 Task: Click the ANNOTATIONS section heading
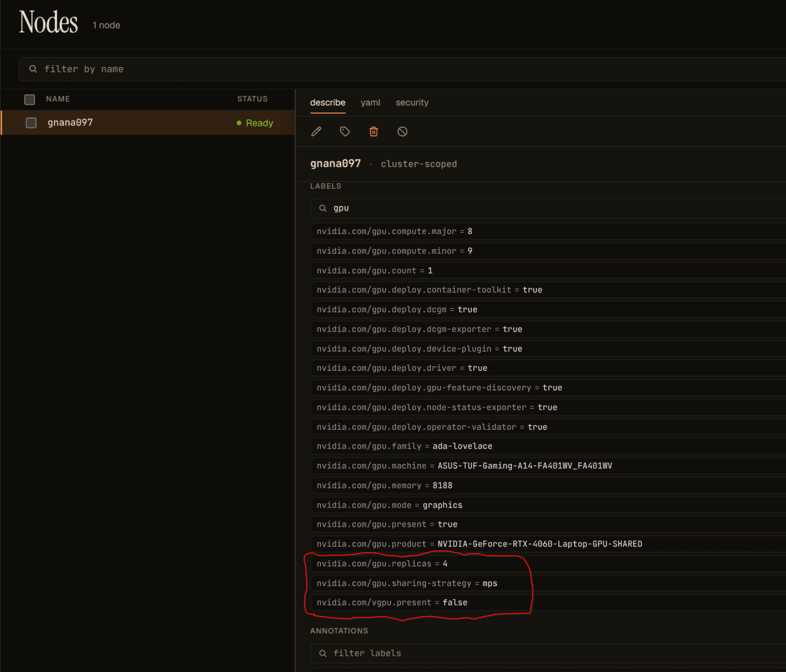pos(339,631)
